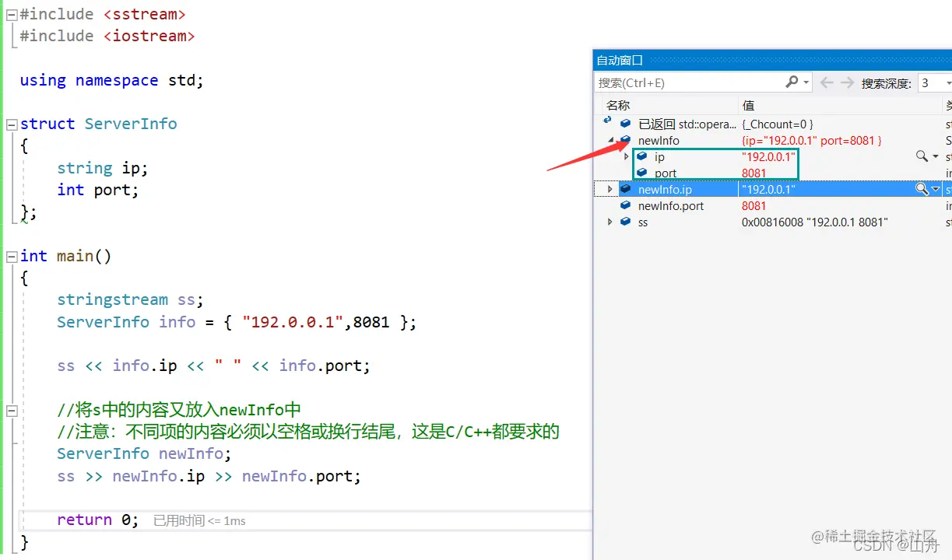Image resolution: width=952 pixels, height=560 pixels.
Task: Click the string literal "192.0.0.1" in code
Action: pos(294,321)
